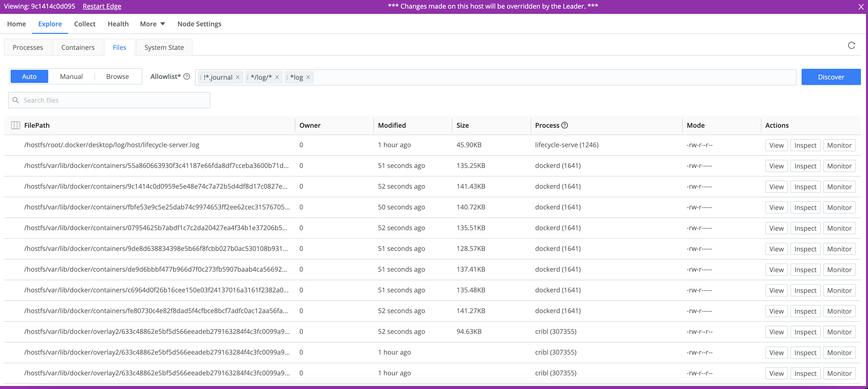Click Monitor for the lifecycle-server.log file
The width and height of the screenshot is (868, 389).
(839, 145)
